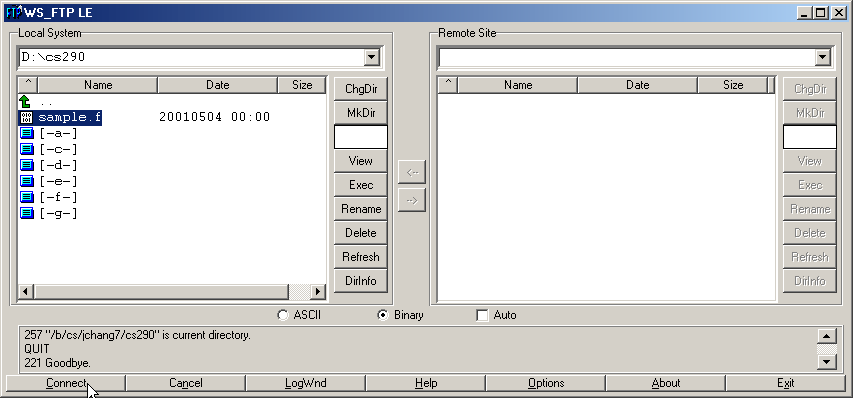Image resolution: width=853 pixels, height=398 pixels.
Task: Click local DirInfo button
Action: pyautogui.click(x=361, y=281)
